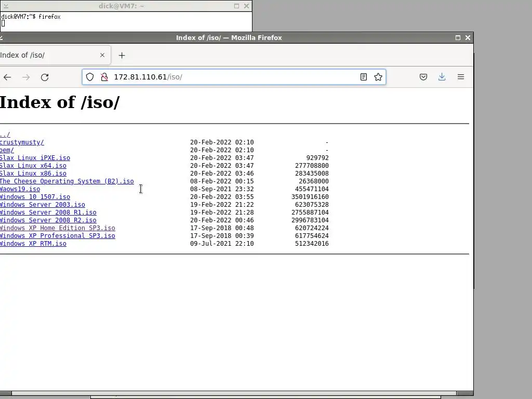Click the insecure connection padlock icon
The image size is (532, 399).
coord(104,77)
